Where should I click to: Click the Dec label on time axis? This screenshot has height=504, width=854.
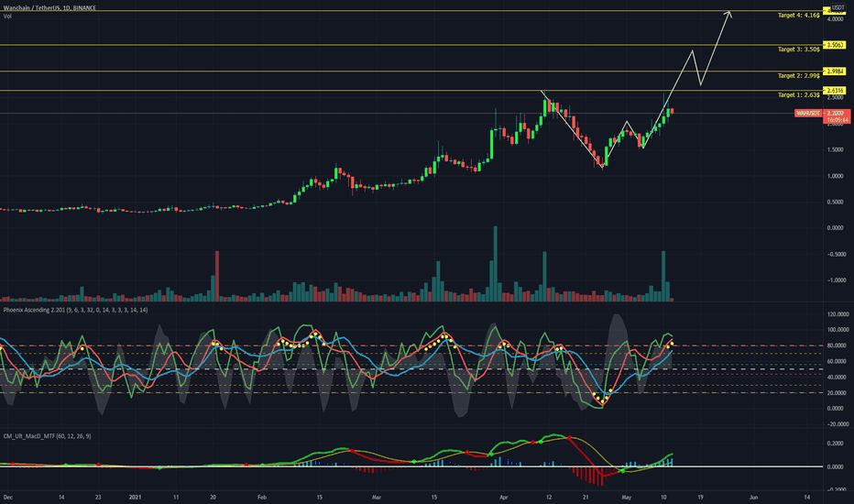coord(7,498)
